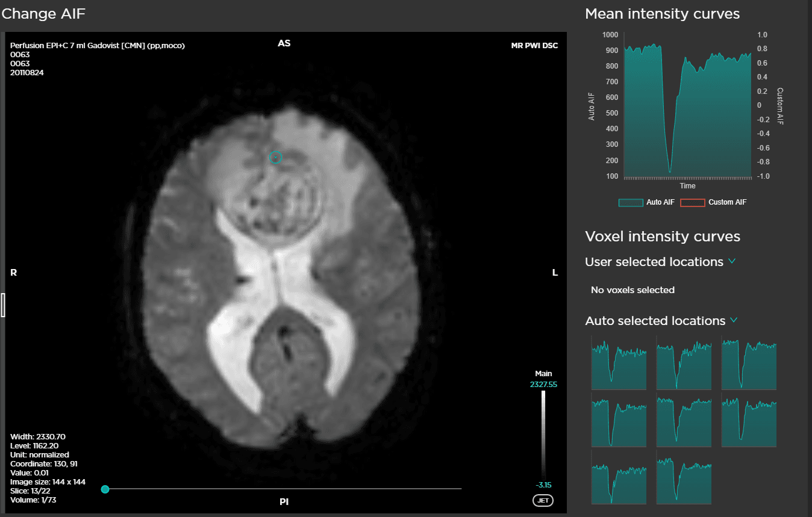Image resolution: width=812 pixels, height=517 pixels.
Task: Click the 'Slice: 13/22' text
Action: (x=30, y=491)
